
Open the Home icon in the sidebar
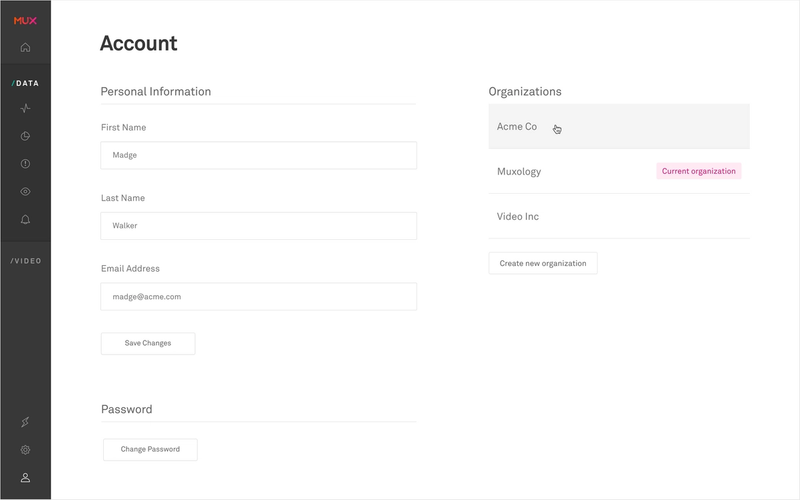pyautogui.click(x=25, y=47)
